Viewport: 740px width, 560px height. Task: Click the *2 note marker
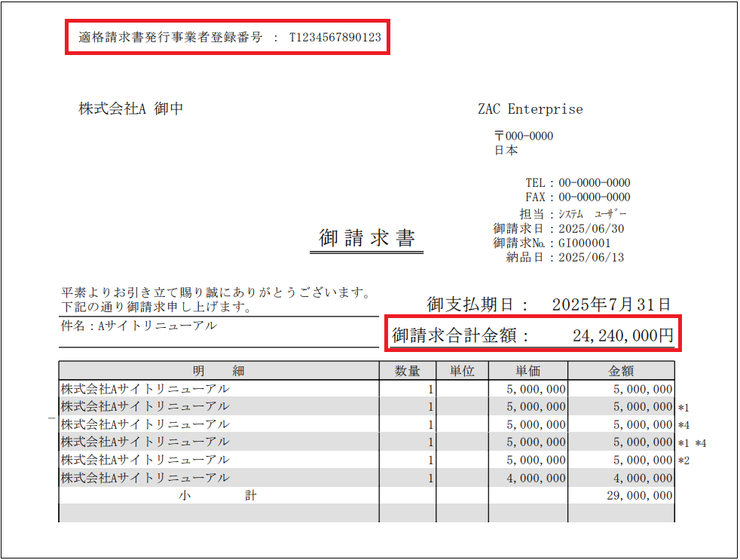coord(683,461)
